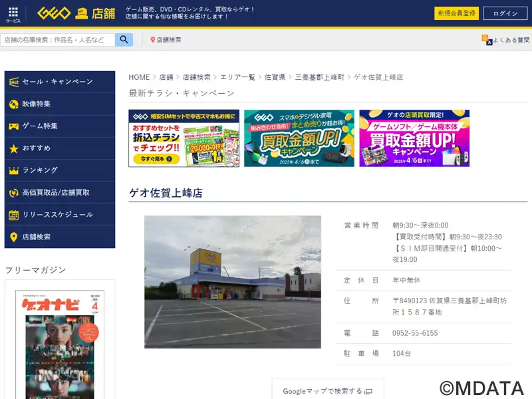Open the よくある質問 link

coord(511,40)
